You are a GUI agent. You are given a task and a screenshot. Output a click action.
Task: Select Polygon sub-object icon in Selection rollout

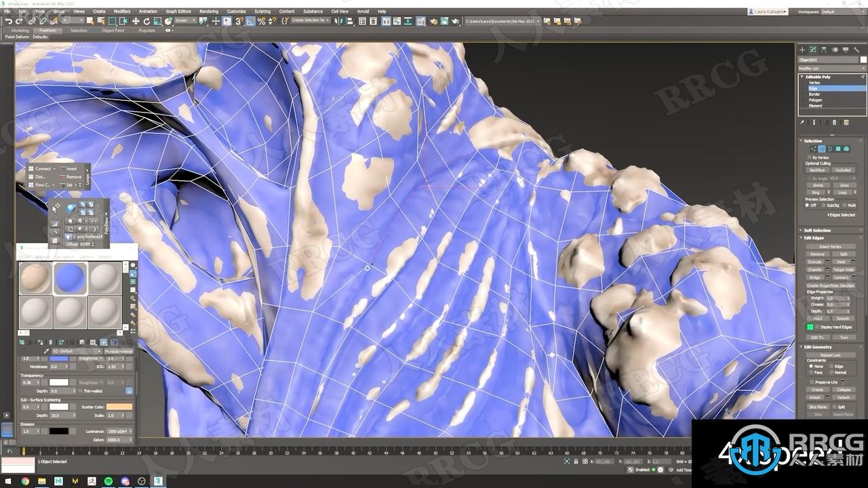[837, 148]
